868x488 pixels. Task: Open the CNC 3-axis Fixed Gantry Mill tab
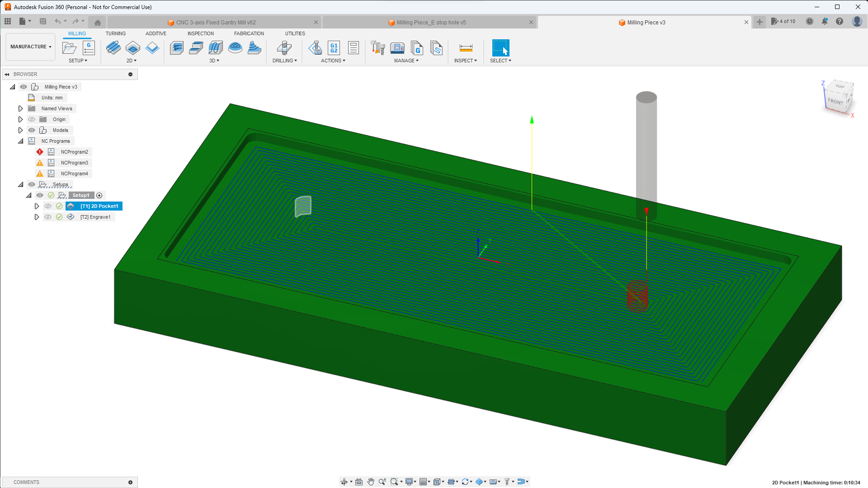click(x=216, y=22)
